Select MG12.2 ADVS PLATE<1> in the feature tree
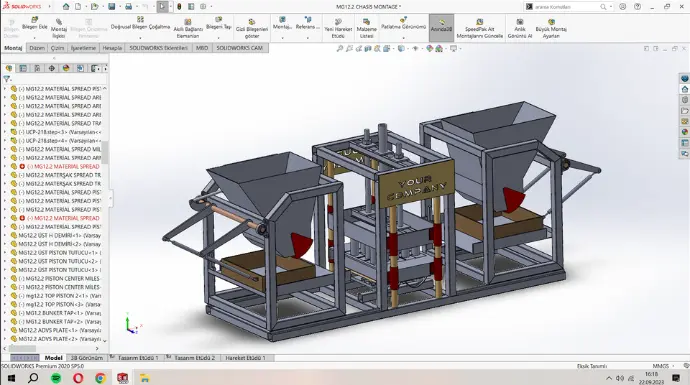 click(57, 330)
